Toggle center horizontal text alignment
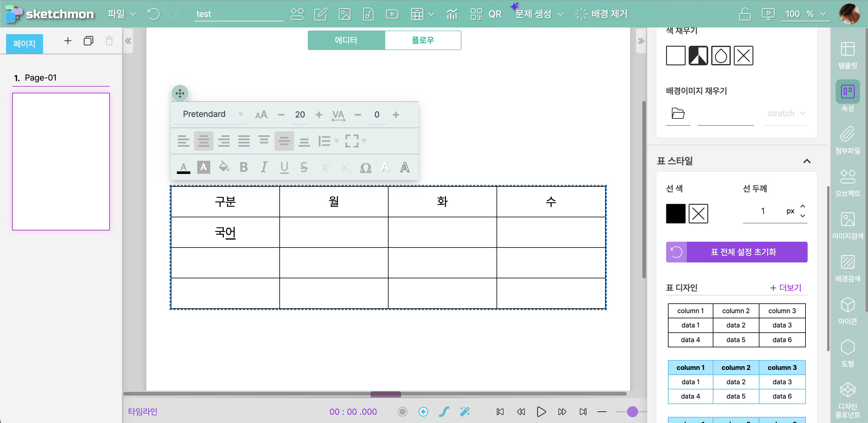 point(203,141)
